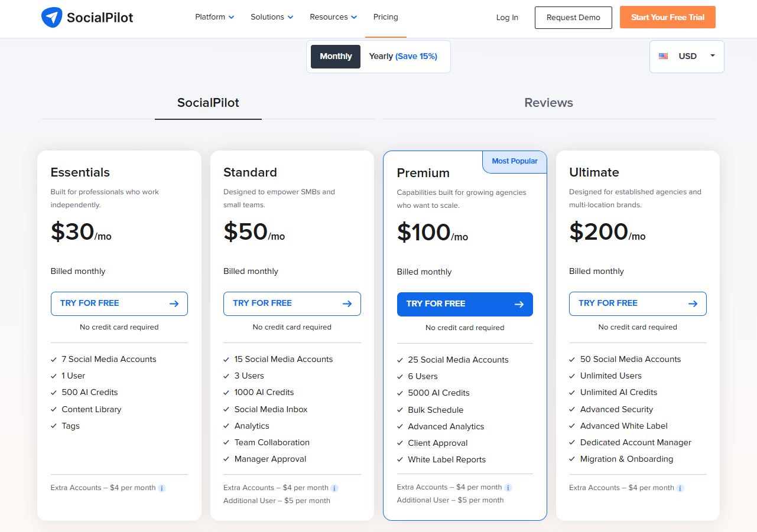
Task: Switch billing to Yearly to save 15%
Action: [404, 56]
